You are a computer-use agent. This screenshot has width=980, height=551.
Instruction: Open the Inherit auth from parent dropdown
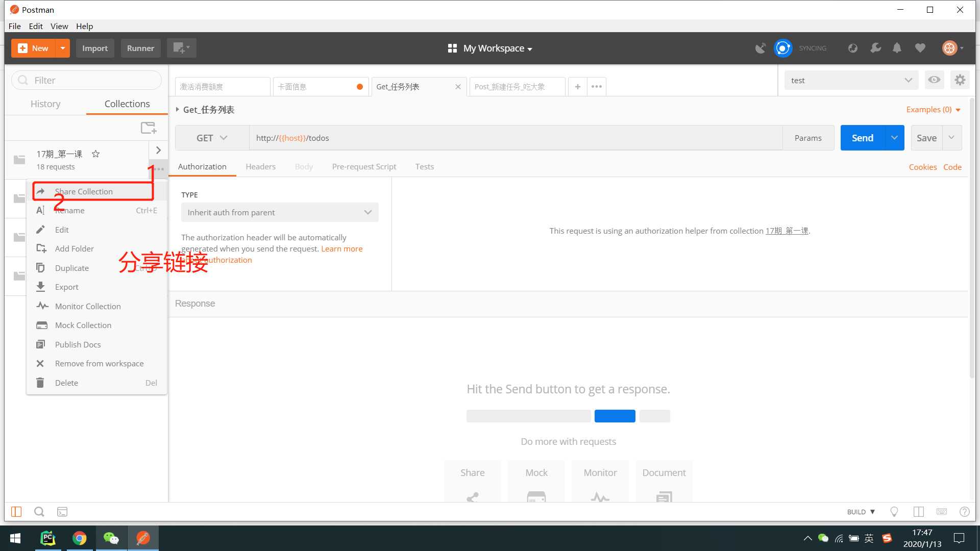tap(280, 212)
